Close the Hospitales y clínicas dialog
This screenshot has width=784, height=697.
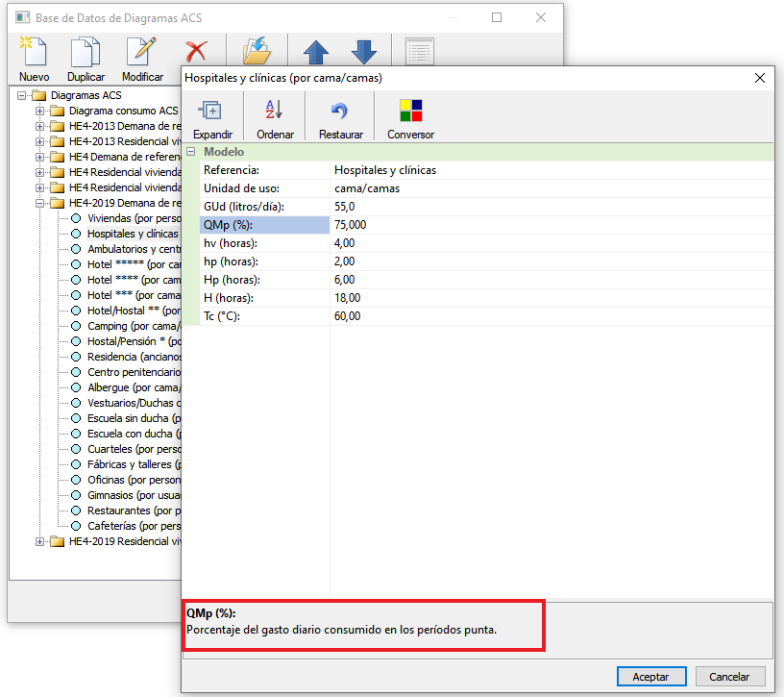(759, 78)
